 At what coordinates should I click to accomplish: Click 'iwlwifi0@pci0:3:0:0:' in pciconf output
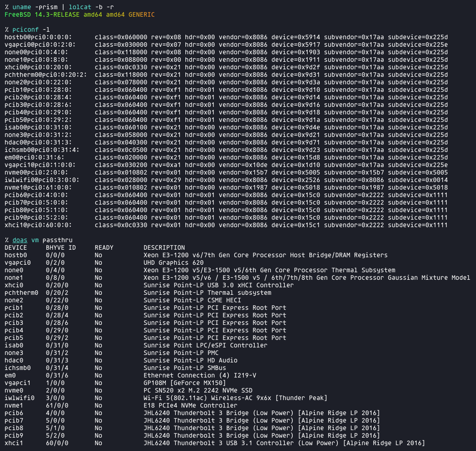pos(42,180)
